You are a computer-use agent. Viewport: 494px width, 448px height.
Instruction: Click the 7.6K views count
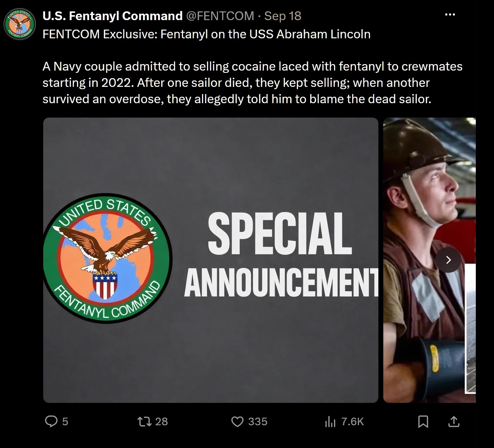(x=353, y=421)
